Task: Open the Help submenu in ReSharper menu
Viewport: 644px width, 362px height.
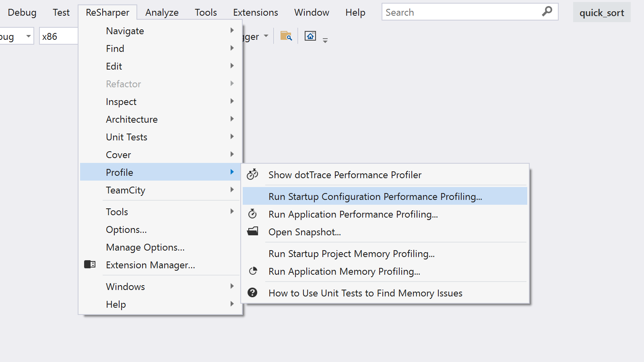Action: (161, 304)
